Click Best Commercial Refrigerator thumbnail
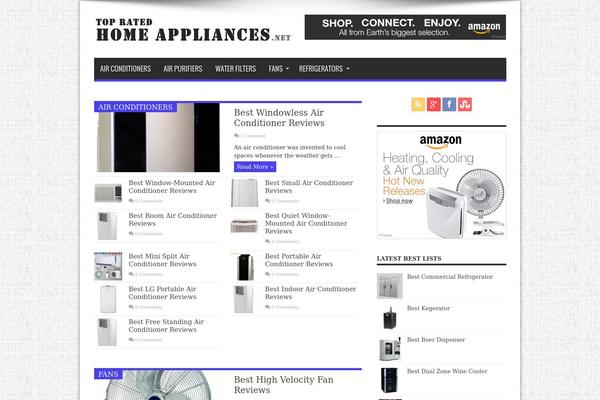 coord(390,286)
